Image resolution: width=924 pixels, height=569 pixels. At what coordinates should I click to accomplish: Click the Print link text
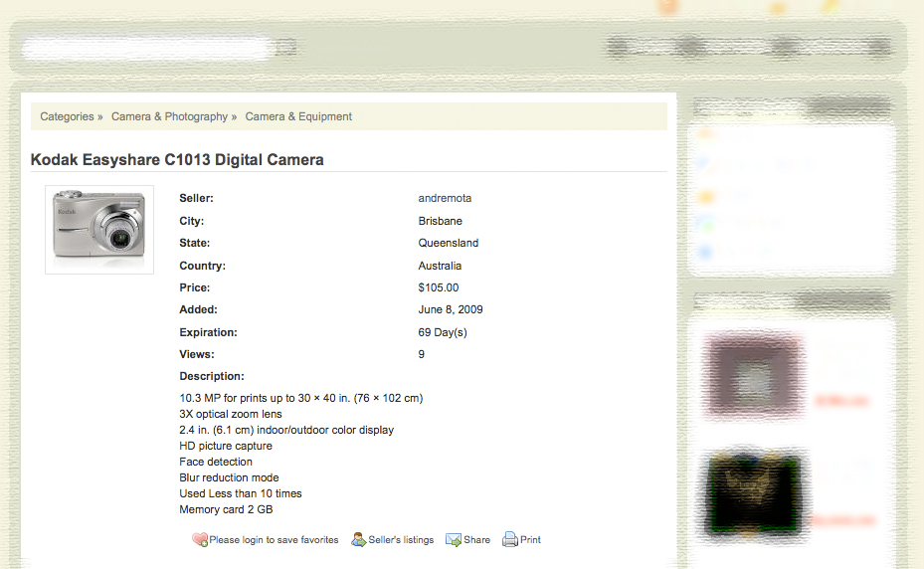530,539
